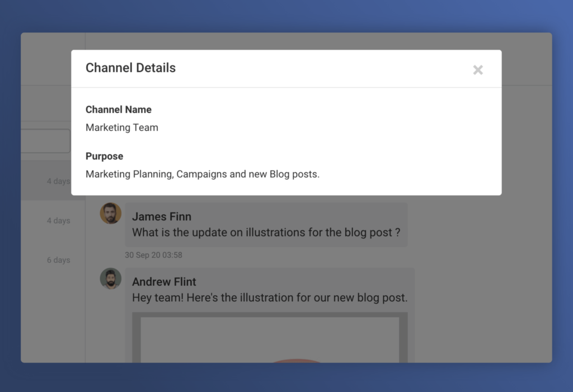Click the Channel Details heading
Screen dimensions: 573x392
click(130, 68)
